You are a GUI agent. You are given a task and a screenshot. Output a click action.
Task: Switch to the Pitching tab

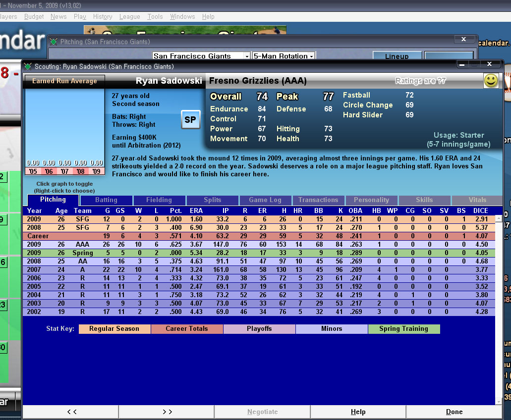click(x=53, y=200)
